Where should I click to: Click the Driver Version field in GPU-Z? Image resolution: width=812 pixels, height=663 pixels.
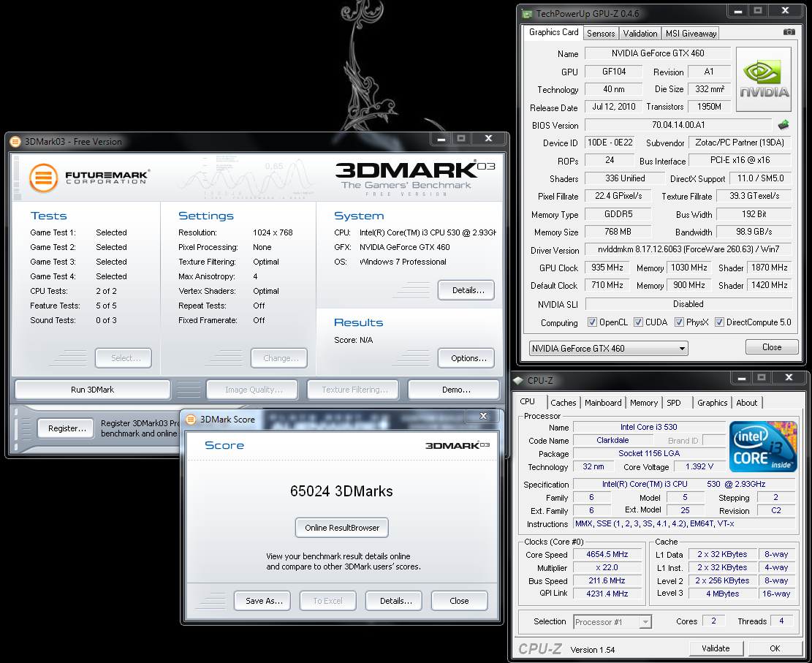pyautogui.click(x=688, y=250)
